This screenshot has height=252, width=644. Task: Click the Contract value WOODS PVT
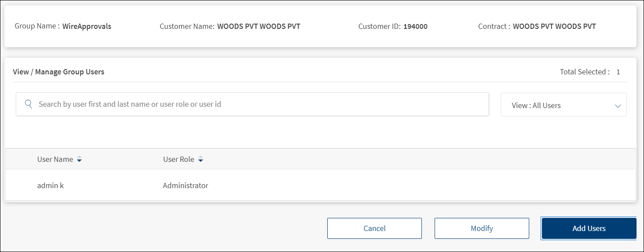[x=554, y=26]
